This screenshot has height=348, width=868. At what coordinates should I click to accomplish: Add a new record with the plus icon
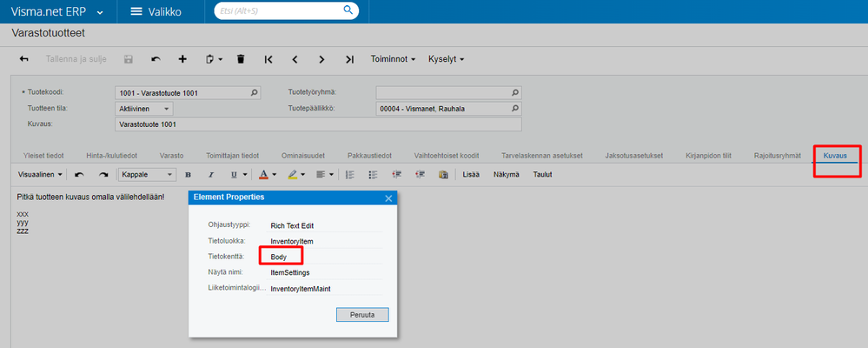tap(182, 59)
